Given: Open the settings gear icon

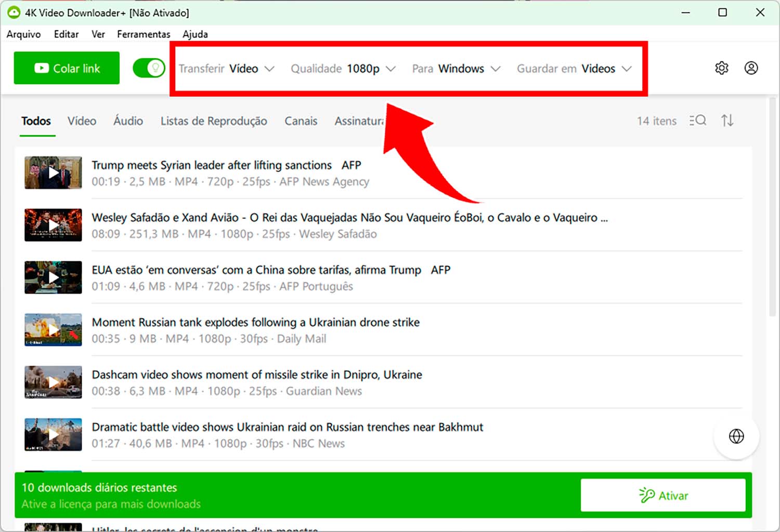Looking at the screenshot, I should point(721,68).
